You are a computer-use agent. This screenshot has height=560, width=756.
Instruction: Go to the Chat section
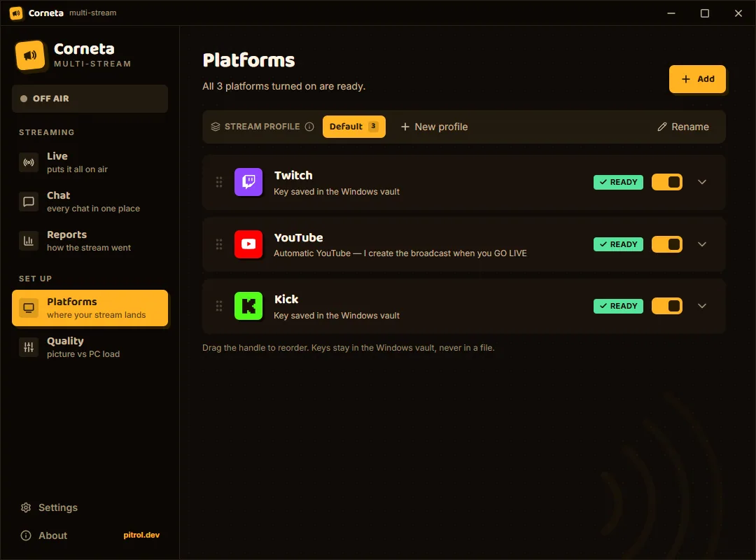(90, 202)
